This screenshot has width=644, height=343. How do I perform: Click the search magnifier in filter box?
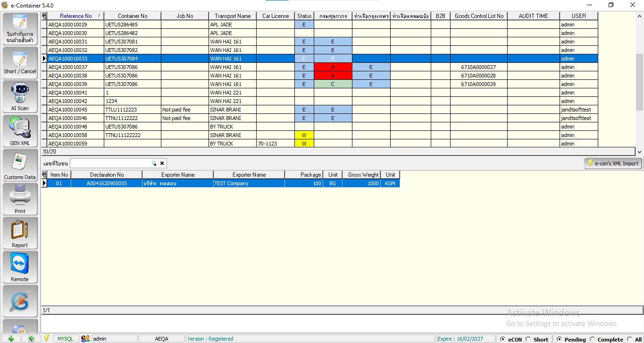tap(154, 163)
